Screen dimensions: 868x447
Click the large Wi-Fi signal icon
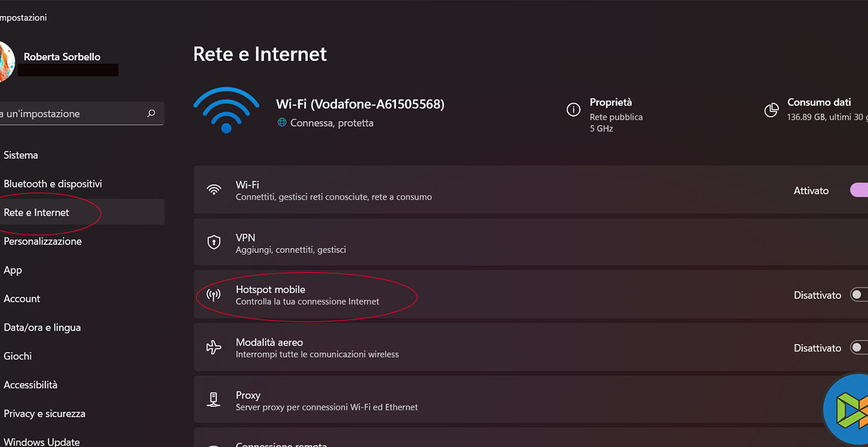226,110
